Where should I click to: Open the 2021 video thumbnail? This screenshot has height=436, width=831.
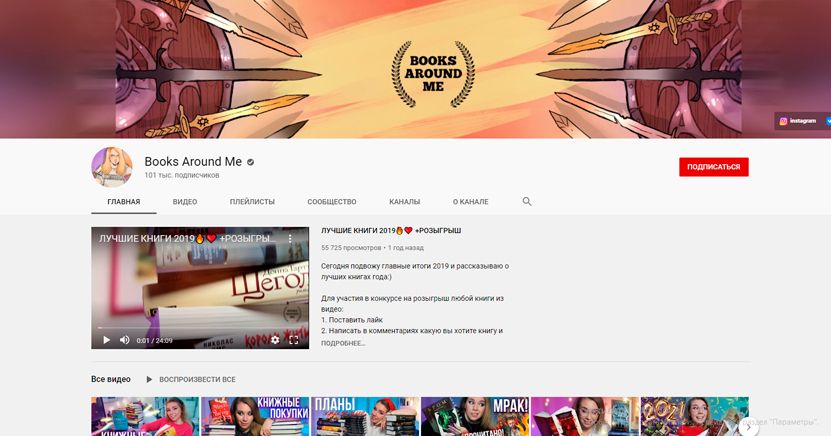(694, 416)
